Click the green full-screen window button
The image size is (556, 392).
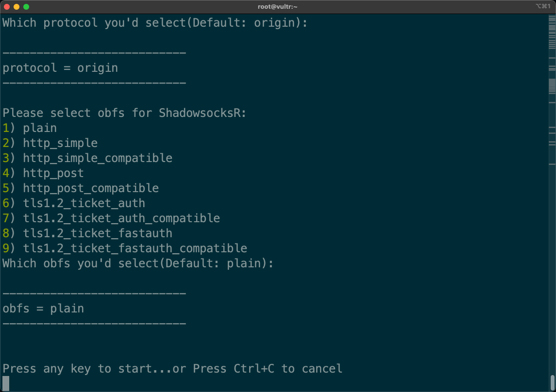tap(26, 7)
